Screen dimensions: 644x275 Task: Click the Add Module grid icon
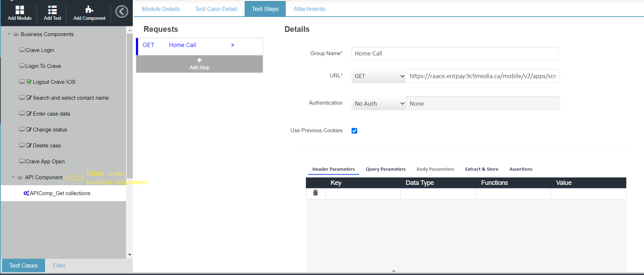[20, 10]
